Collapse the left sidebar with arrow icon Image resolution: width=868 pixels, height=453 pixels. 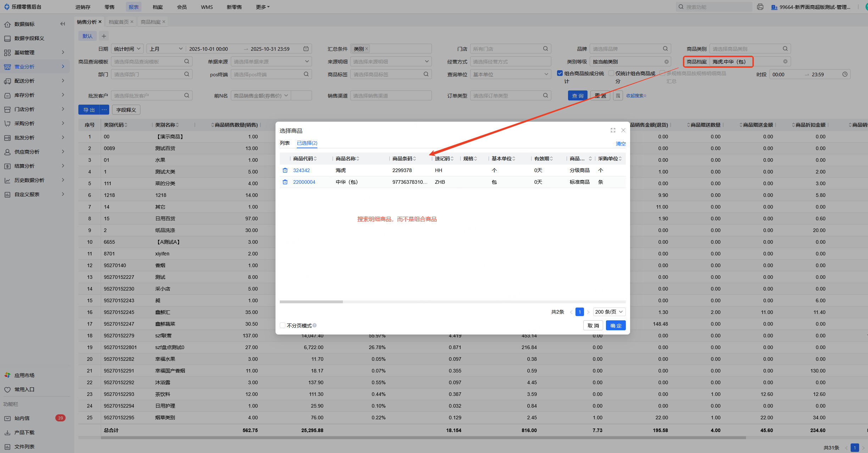(63, 24)
